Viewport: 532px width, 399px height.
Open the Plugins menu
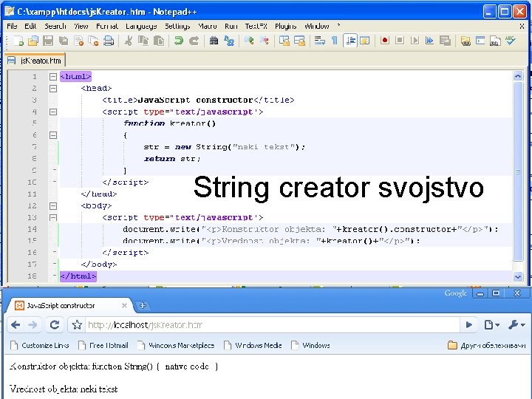click(286, 26)
